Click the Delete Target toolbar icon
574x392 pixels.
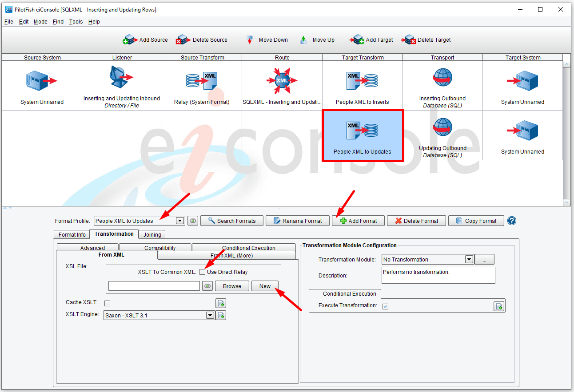[408, 40]
